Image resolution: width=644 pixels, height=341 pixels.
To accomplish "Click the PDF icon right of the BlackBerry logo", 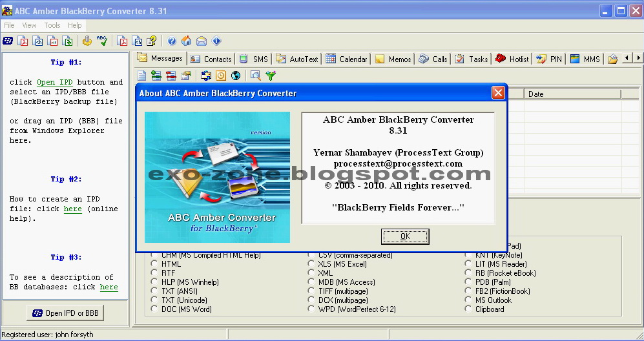I will click(x=23, y=41).
